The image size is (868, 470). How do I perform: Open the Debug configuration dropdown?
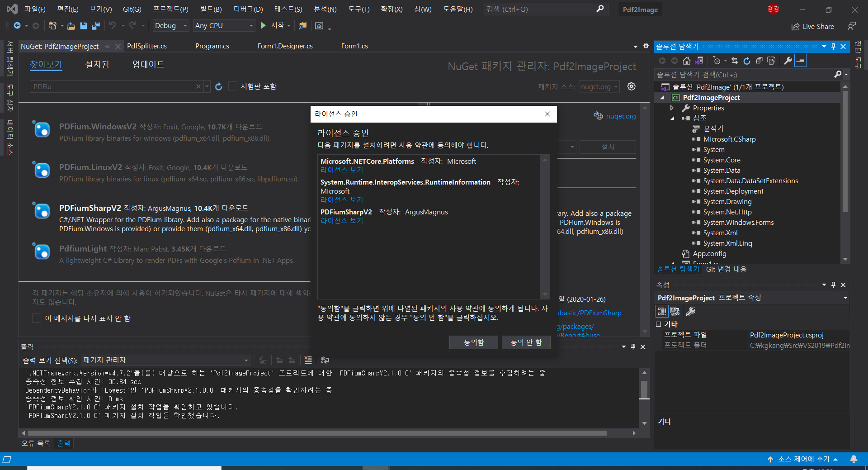pyautogui.click(x=171, y=26)
